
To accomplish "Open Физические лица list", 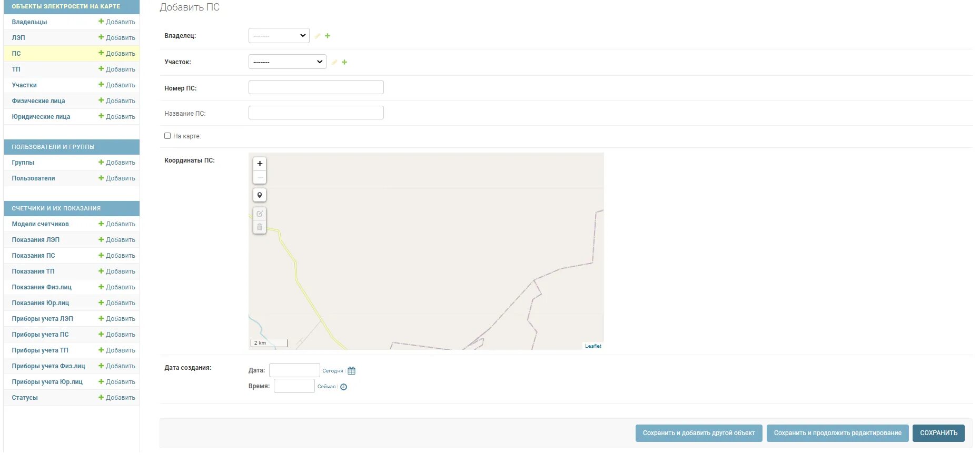I will tap(38, 101).
